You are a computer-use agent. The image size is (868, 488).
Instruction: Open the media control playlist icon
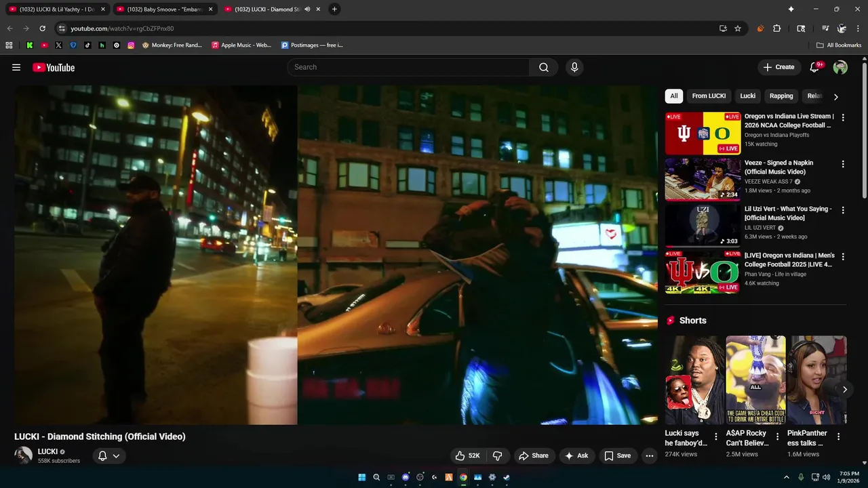click(825, 28)
